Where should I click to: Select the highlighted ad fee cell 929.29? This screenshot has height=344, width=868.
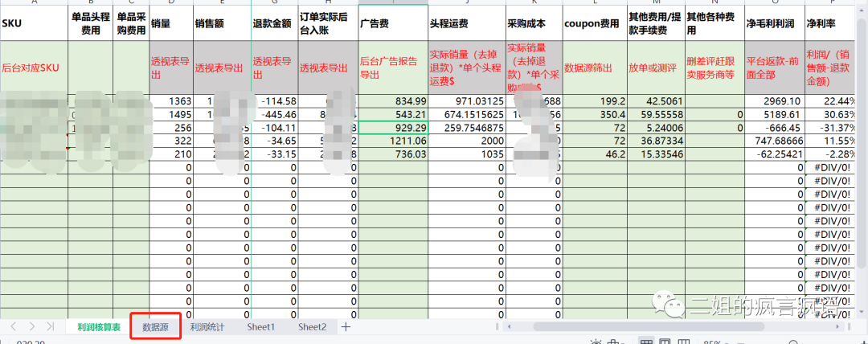click(x=394, y=128)
